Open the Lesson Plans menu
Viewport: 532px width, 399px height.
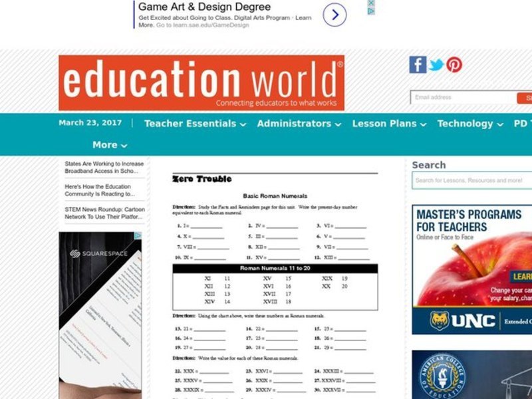[389, 124]
